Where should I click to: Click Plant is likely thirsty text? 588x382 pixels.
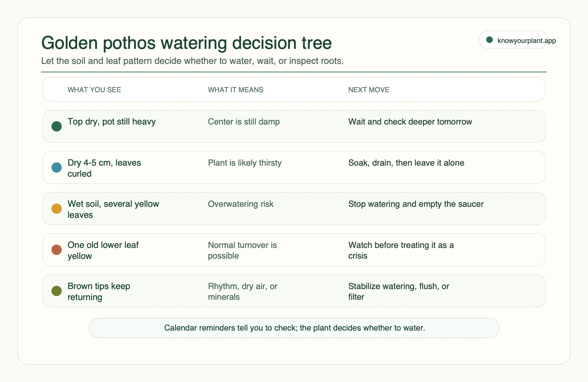click(245, 163)
